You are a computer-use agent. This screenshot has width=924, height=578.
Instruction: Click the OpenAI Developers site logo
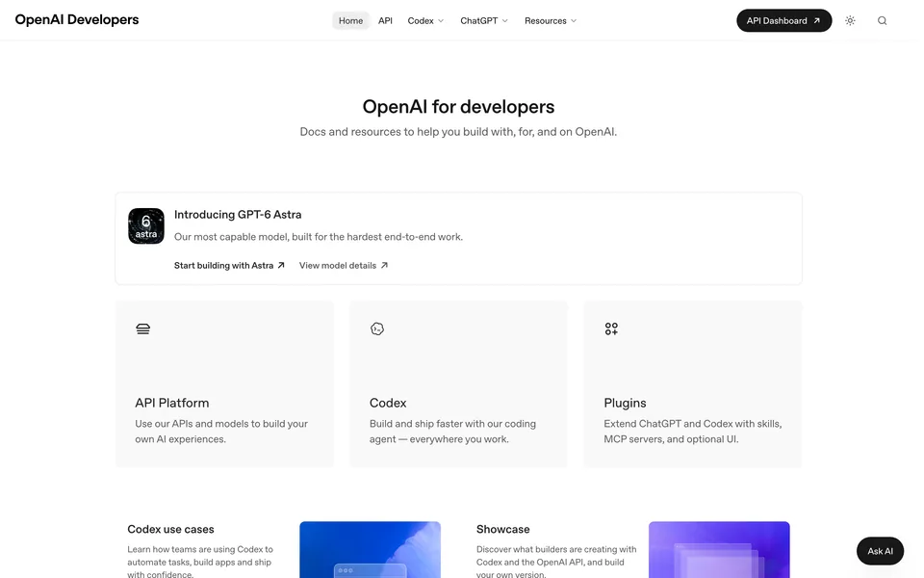(77, 19)
